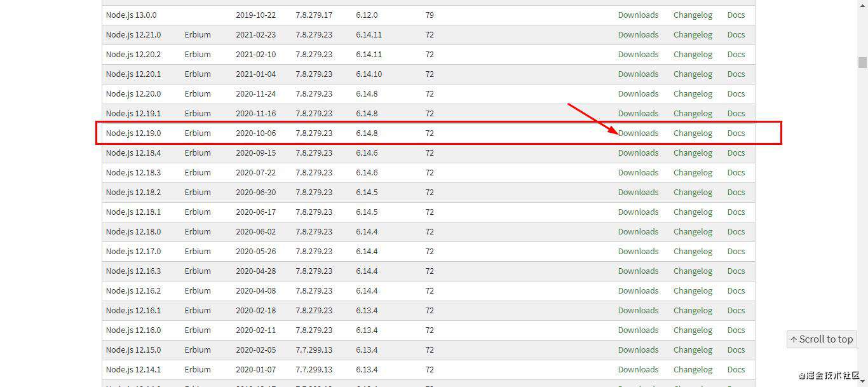Open Docs for Node.js 12.16.0

tap(736, 330)
